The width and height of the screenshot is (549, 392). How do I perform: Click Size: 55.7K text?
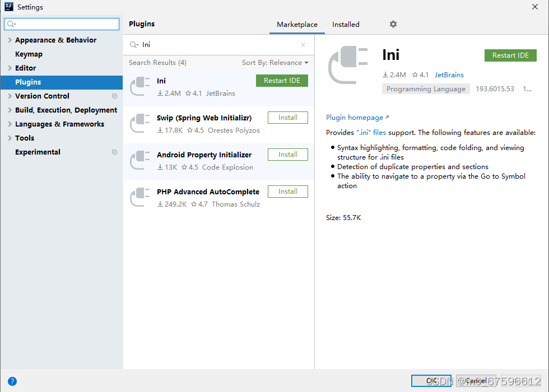(343, 218)
